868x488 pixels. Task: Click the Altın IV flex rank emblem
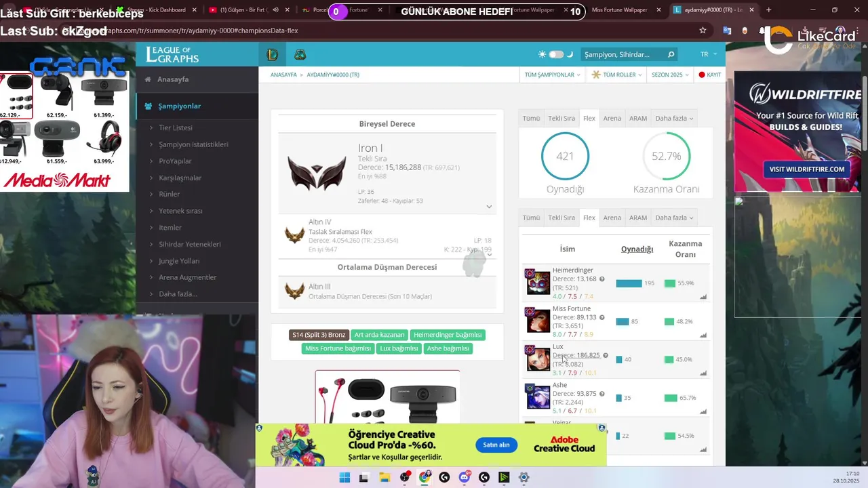(x=294, y=235)
